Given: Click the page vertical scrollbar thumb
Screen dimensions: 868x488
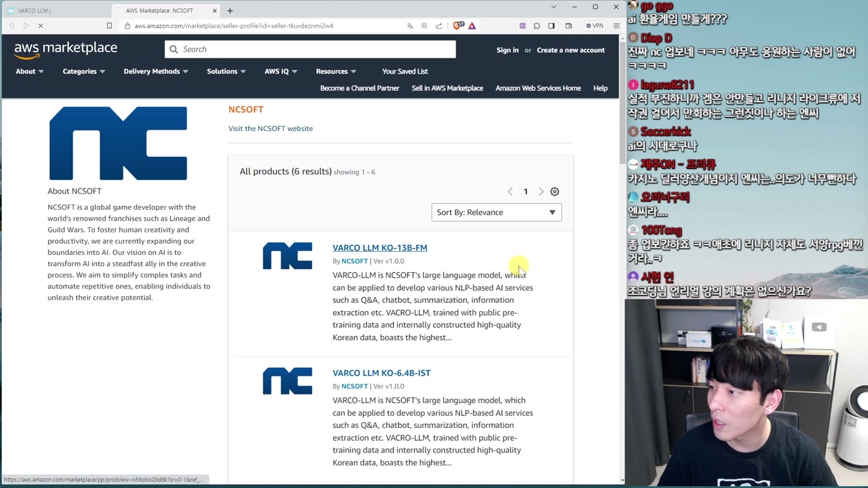Looking at the screenshot, I should tap(622, 103).
